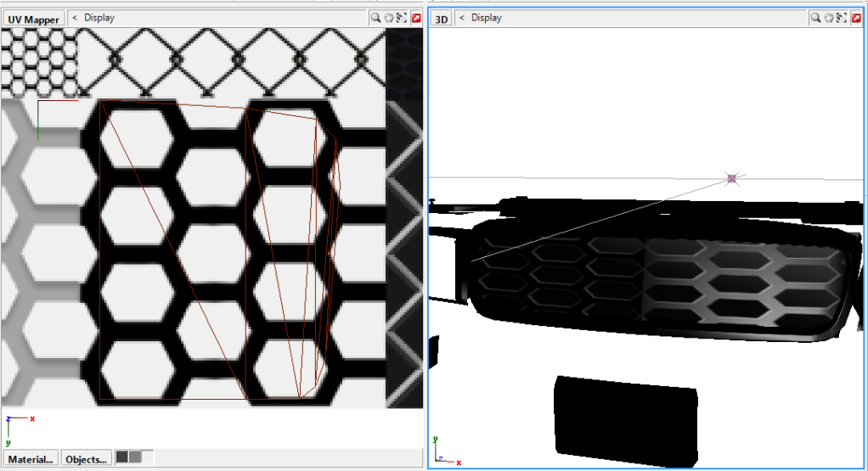Click zoom-extents icon in UV Mapper header

coord(403,18)
